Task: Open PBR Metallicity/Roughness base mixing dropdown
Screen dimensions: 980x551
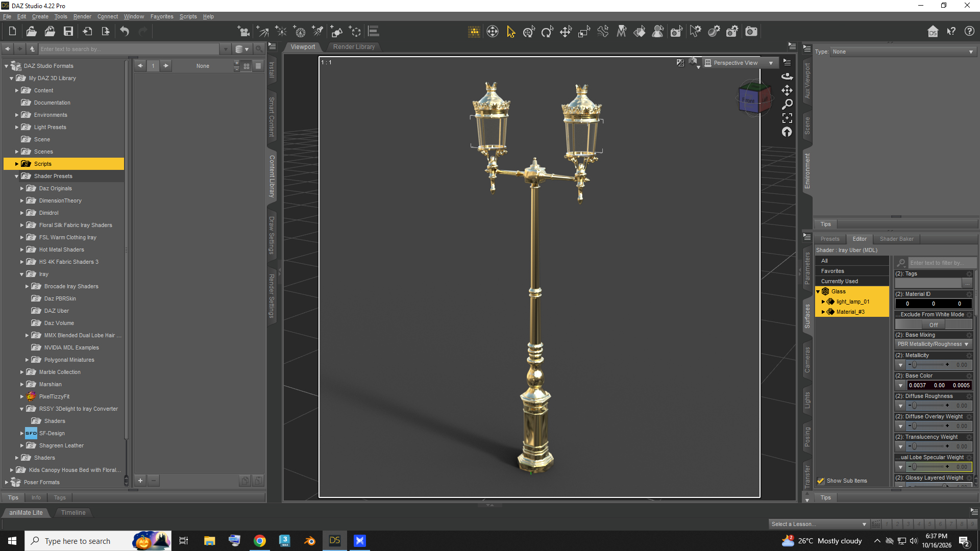Action: [933, 344]
